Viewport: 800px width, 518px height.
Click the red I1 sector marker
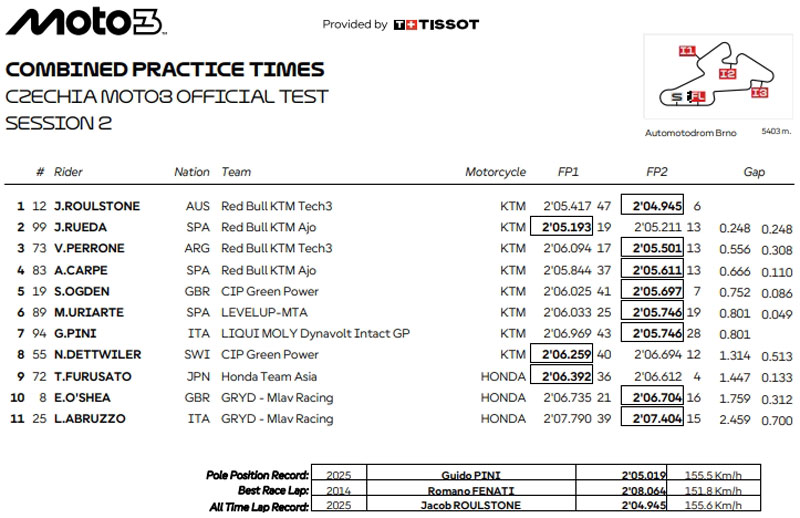(x=686, y=50)
